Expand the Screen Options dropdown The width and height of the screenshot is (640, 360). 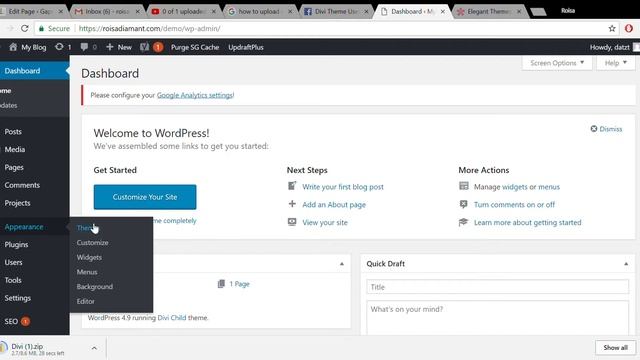pos(557,63)
